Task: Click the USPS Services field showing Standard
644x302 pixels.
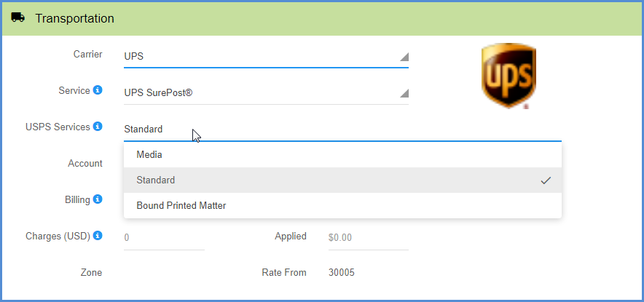Action: (291, 130)
